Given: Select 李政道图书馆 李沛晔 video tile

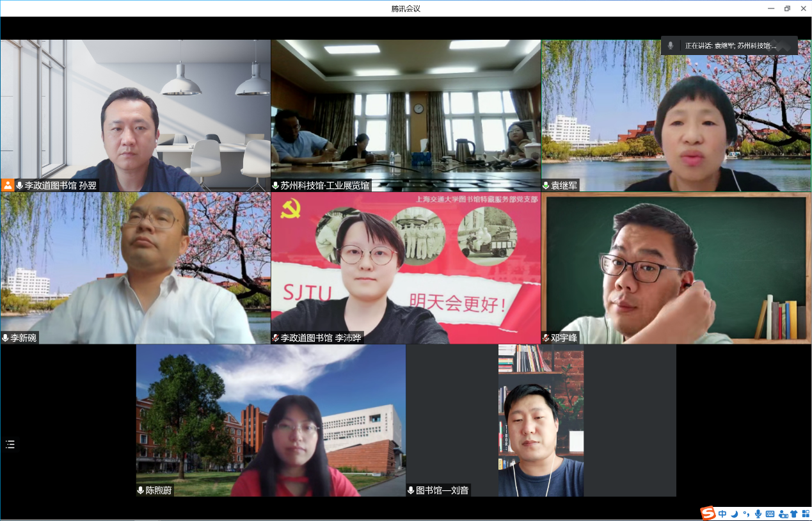Looking at the screenshot, I should tap(406, 268).
